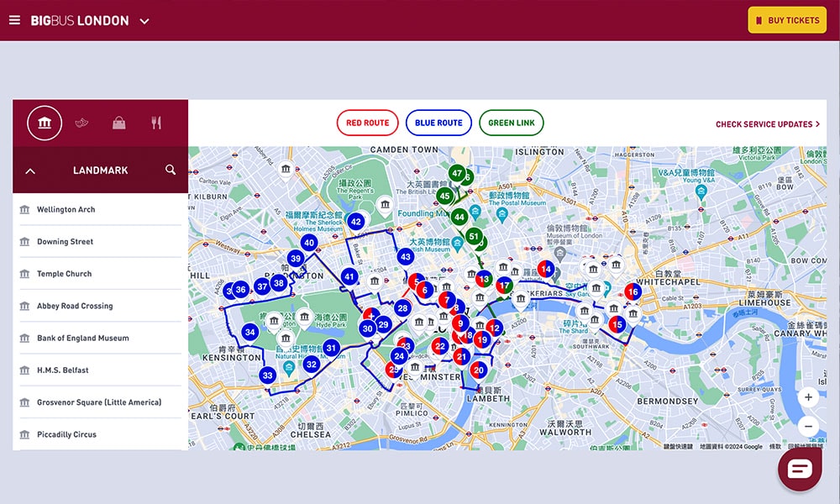
Task: Click green stop marker 44
Action: (x=459, y=217)
